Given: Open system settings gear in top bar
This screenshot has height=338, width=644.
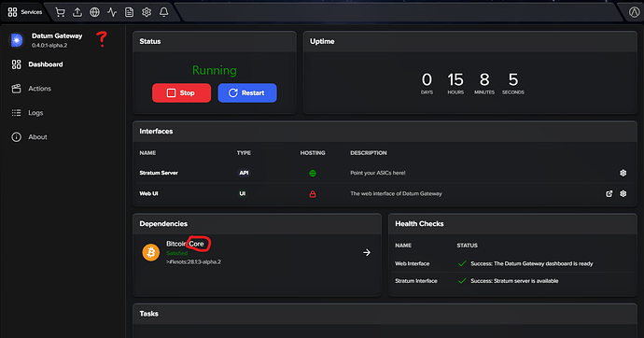Looking at the screenshot, I should click(x=147, y=12).
